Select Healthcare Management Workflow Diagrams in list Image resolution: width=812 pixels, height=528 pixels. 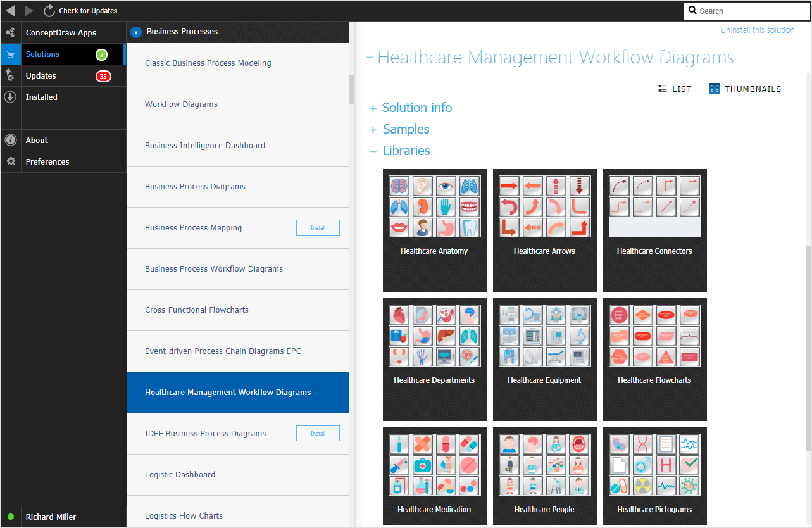[238, 393]
